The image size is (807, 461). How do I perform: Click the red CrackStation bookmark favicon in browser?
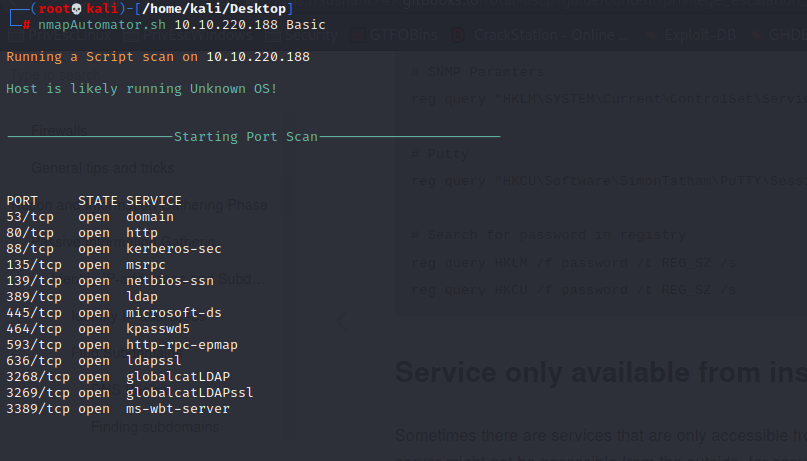tap(458, 35)
